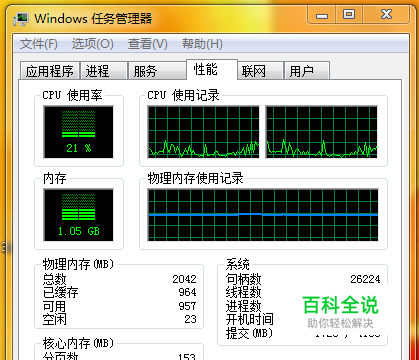Open the 文件(F) menu
419x360 pixels.
(39, 44)
